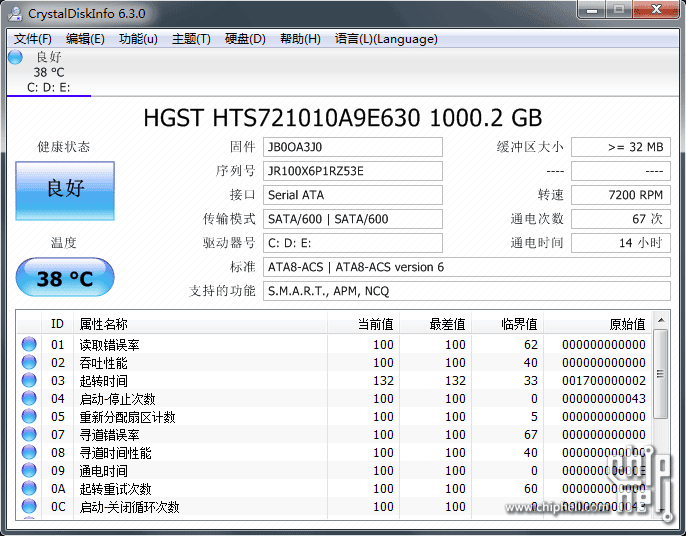Click the serial number field JR100X6P1RZ53E
The width and height of the screenshot is (686, 536).
[x=353, y=171]
